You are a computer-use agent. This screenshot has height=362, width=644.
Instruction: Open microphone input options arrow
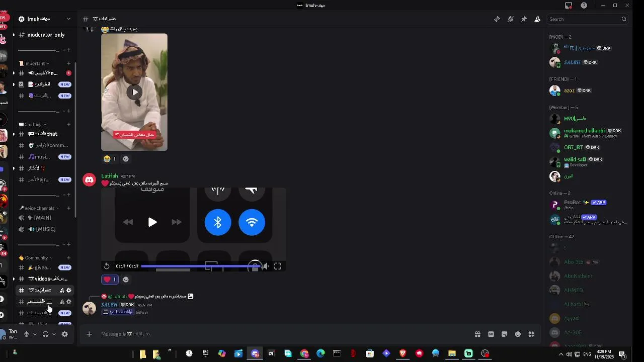(x=35, y=334)
